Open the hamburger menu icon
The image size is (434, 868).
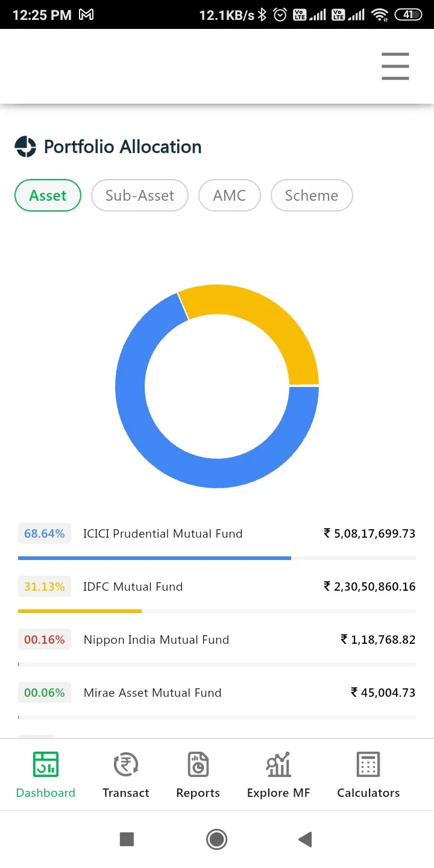395,66
